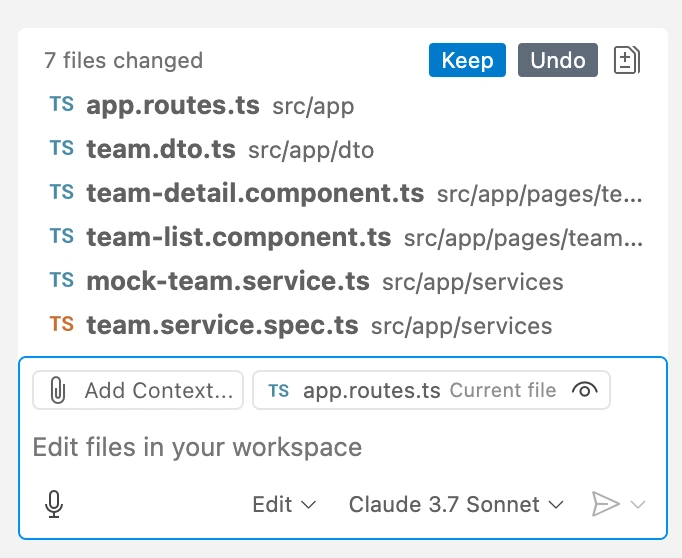Focus the Edit files in your workspace input

(x=343, y=447)
